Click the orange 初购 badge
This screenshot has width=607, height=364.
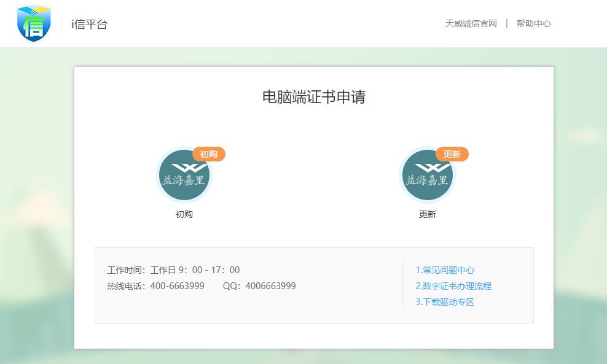coord(209,154)
